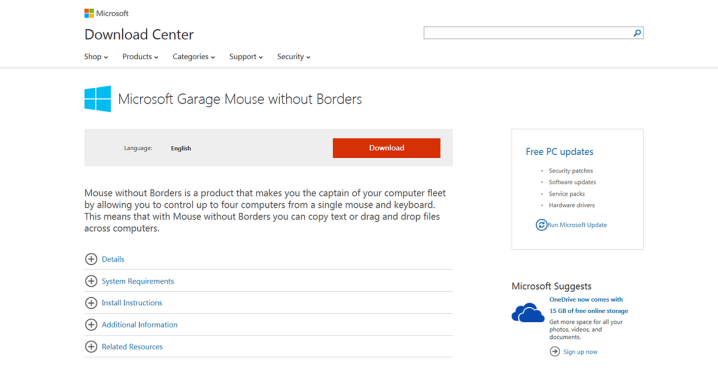This screenshot has height=377, width=718.
Task: Expand the Additional Information section
Action: tap(139, 325)
